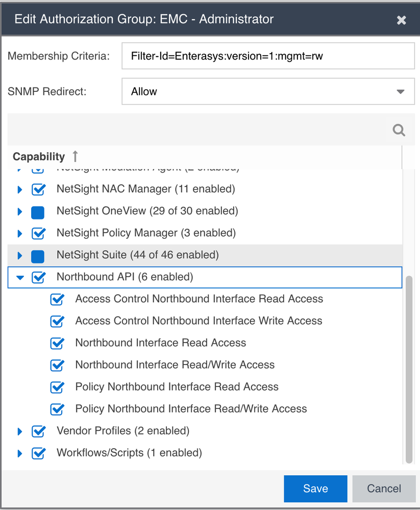Image resolution: width=420 pixels, height=510 pixels.
Task: Toggle the NetSight Suite partial checkbox
Action: click(x=38, y=255)
